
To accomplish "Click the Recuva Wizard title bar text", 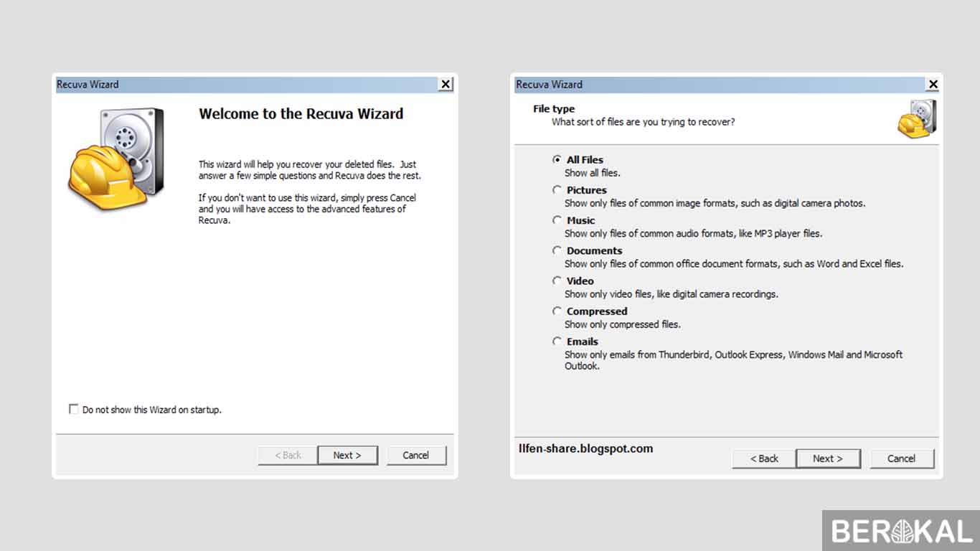I will pos(88,84).
